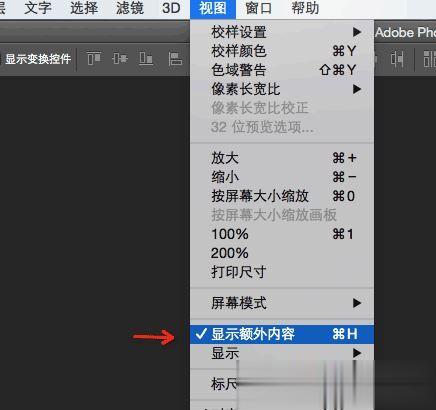Image resolution: width=436 pixels, height=410 pixels.
Task: Set zoom to 200%
Action: (282, 253)
